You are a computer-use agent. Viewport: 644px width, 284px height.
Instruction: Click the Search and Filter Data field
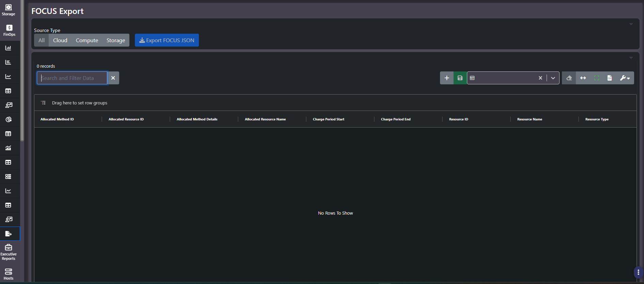click(72, 78)
